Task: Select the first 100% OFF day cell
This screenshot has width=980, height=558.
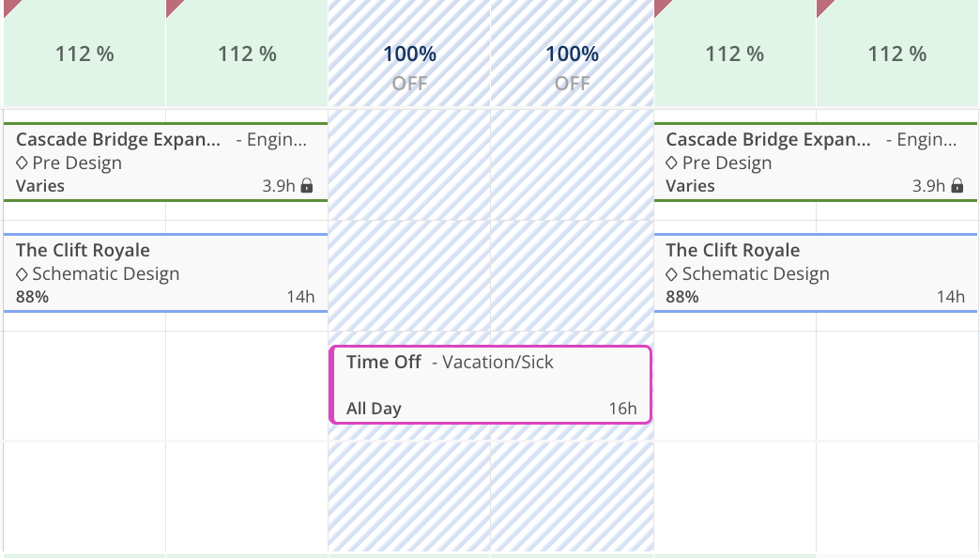Action: coord(409,64)
